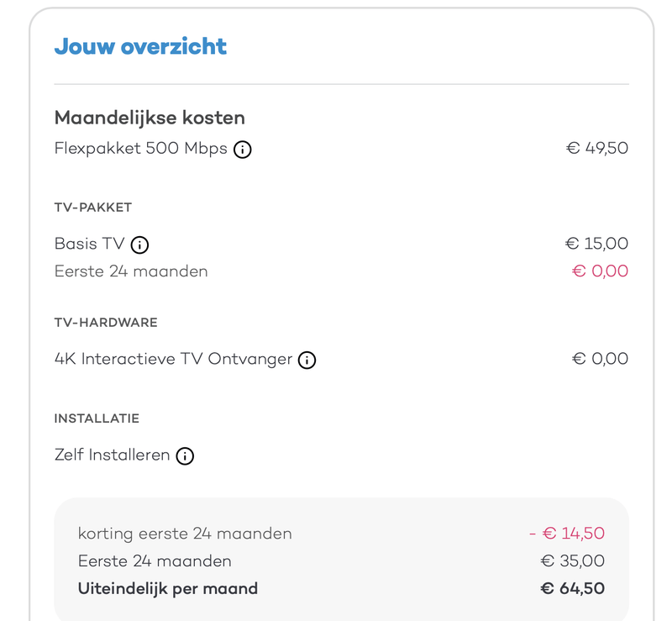This screenshot has height=621, width=672.
Task: Click the 4K Interactieve TV Ontvanger label
Action: pos(173,359)
